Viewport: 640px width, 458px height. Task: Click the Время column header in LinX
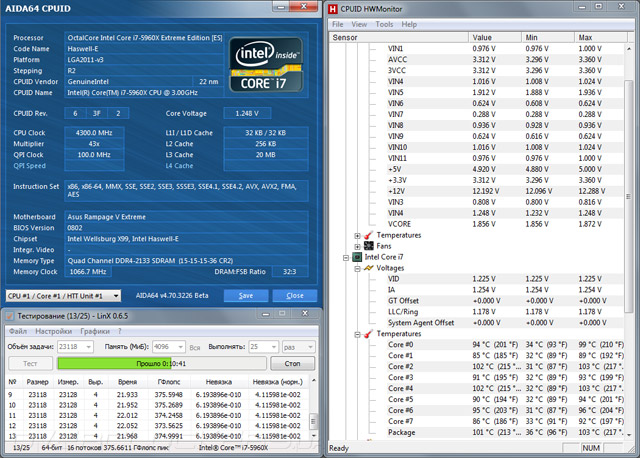(127, 382)
